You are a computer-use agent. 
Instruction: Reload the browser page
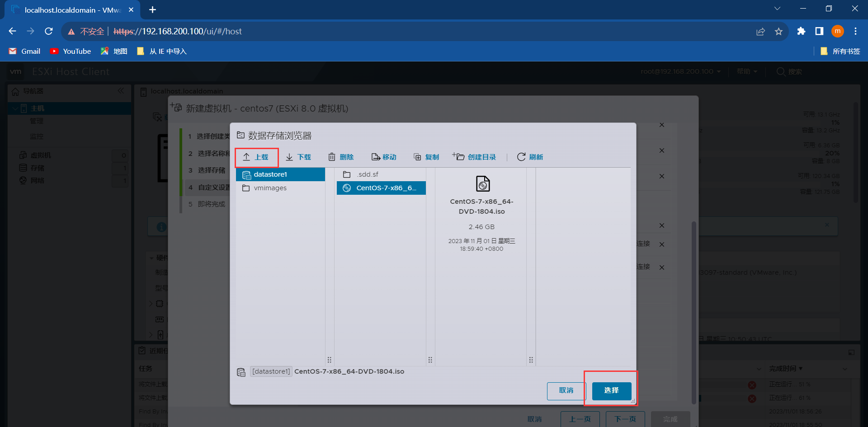point(49,31)
